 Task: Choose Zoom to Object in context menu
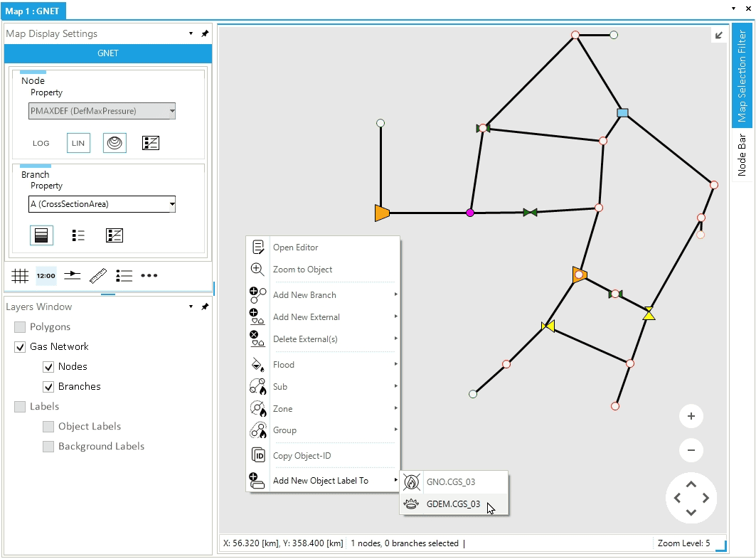click(302, 270)
